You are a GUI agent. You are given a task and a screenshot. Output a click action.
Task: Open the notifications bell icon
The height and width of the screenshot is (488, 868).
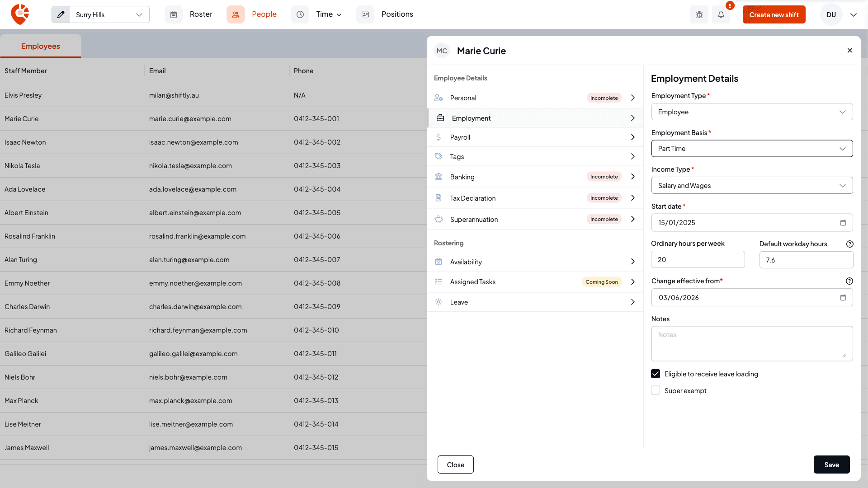click(x=721, y=14)
